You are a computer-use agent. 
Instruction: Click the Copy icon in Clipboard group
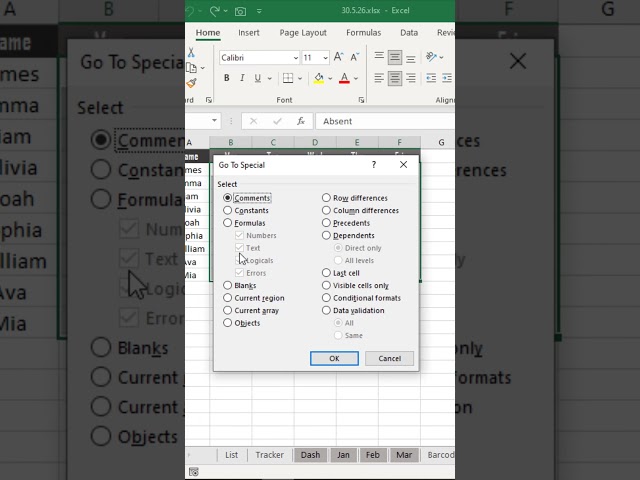[x=191, y=68]
